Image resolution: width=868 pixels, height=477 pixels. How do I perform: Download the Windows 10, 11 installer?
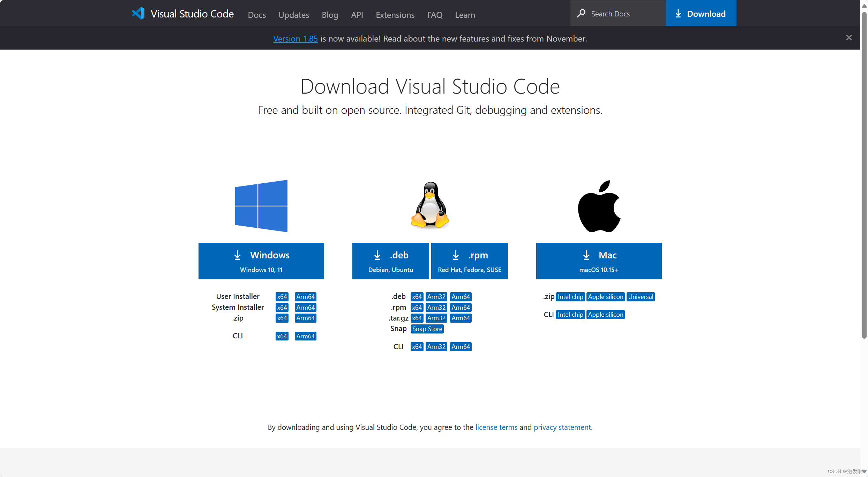point(261,261)
